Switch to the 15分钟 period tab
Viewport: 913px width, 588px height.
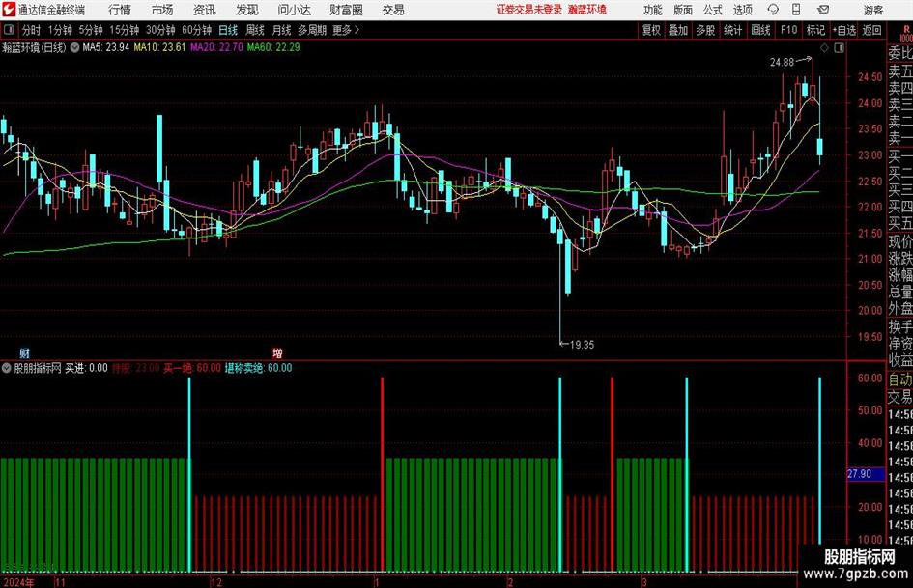125,30
